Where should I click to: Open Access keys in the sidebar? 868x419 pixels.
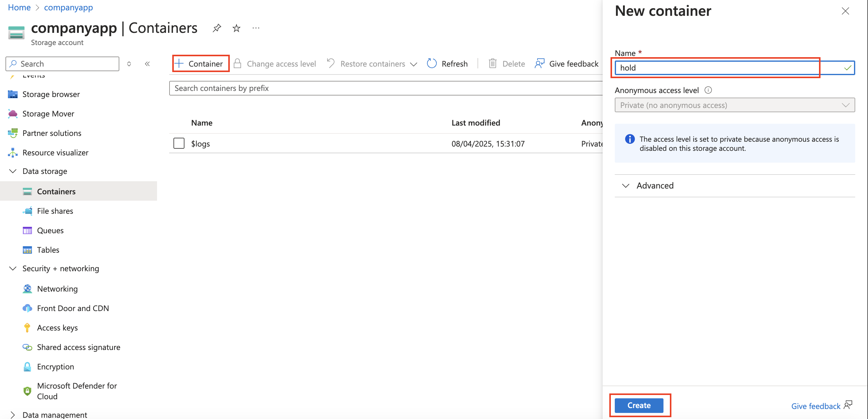click(x=57, y=328)
